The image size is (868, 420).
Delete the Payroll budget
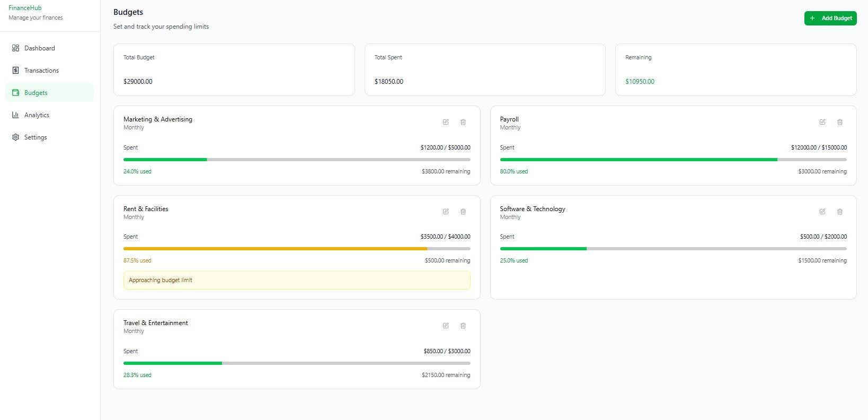point(840,122)
